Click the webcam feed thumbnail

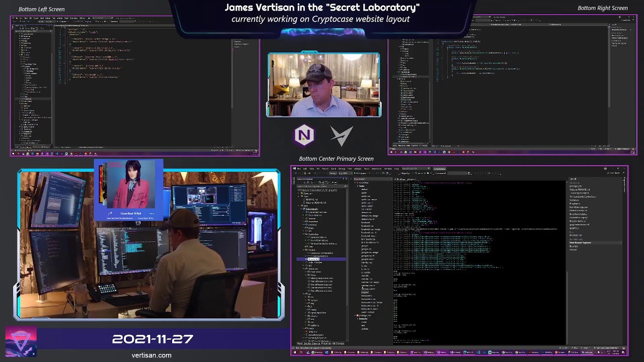click(x=324, y=84)
